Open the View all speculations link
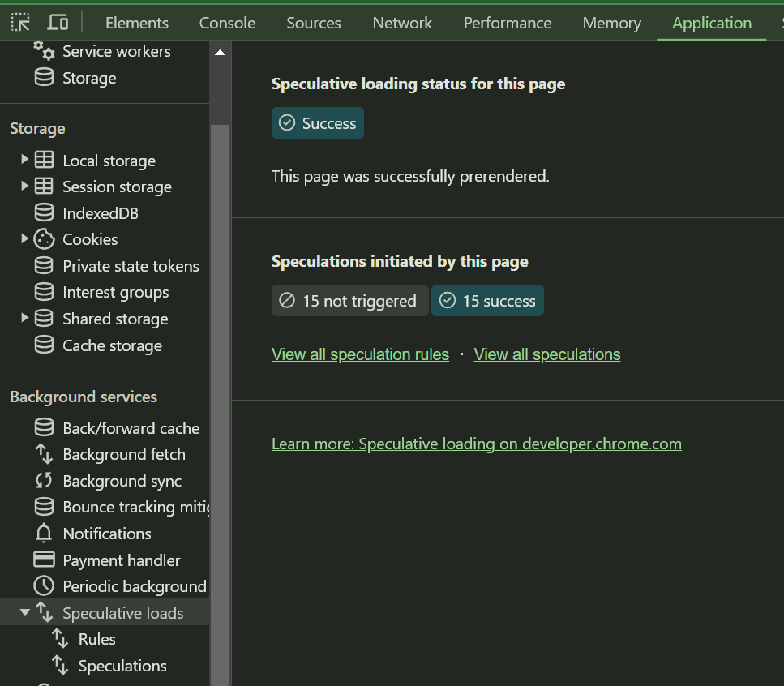The width and height of the screenshot is (784, 686). coord(546,354)
